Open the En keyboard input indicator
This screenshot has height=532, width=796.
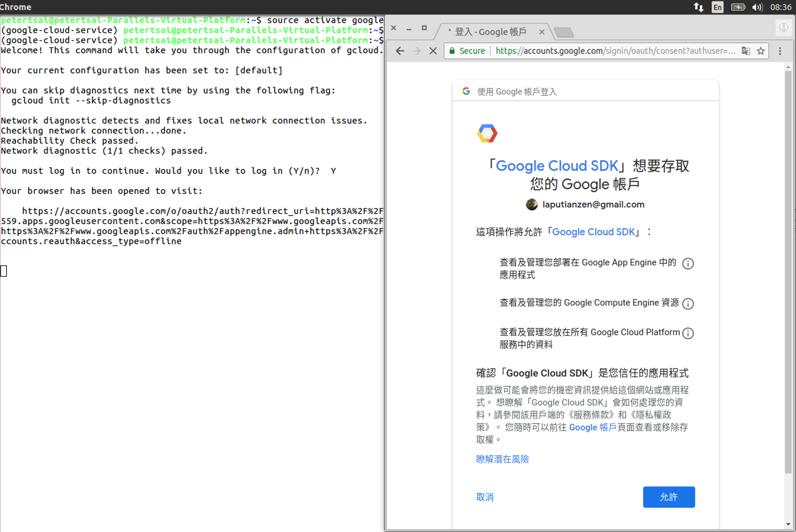pos(717,7)
